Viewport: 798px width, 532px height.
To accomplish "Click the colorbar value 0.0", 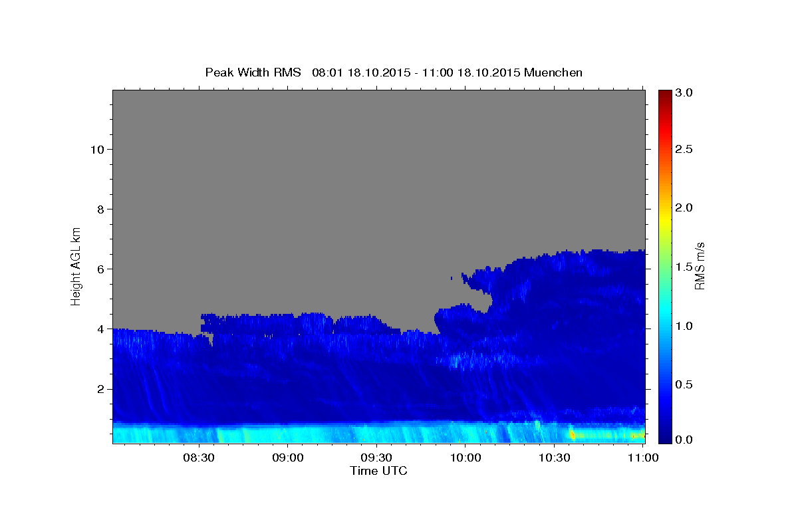I will 684,440.
